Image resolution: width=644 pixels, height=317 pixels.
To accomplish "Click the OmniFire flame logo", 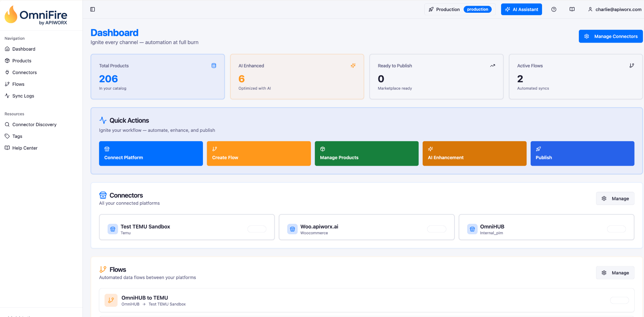I will [11, 15].
